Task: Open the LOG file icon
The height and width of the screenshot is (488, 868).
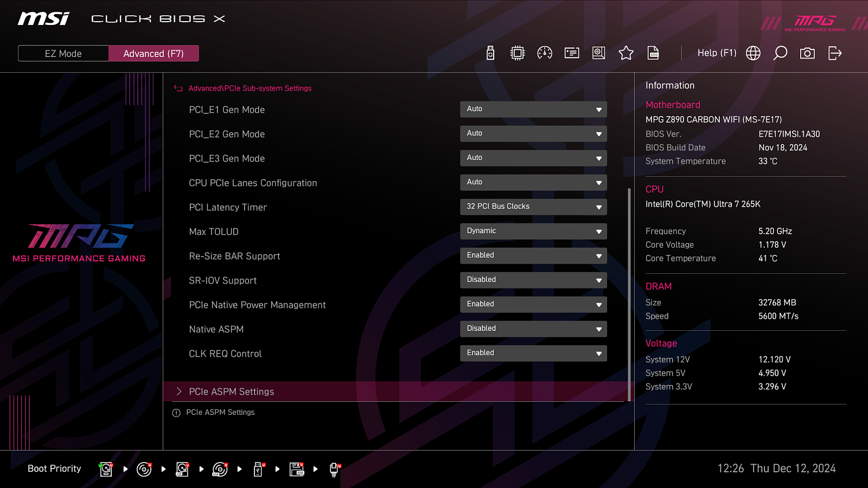Action: (x=653, y=53)
